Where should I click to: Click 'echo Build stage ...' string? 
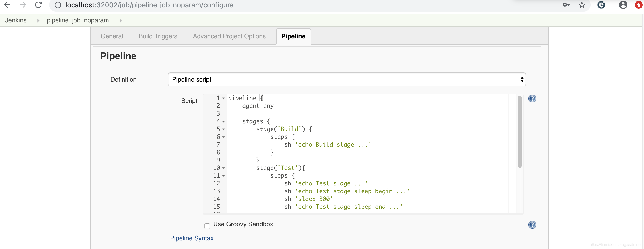[333, 144]
